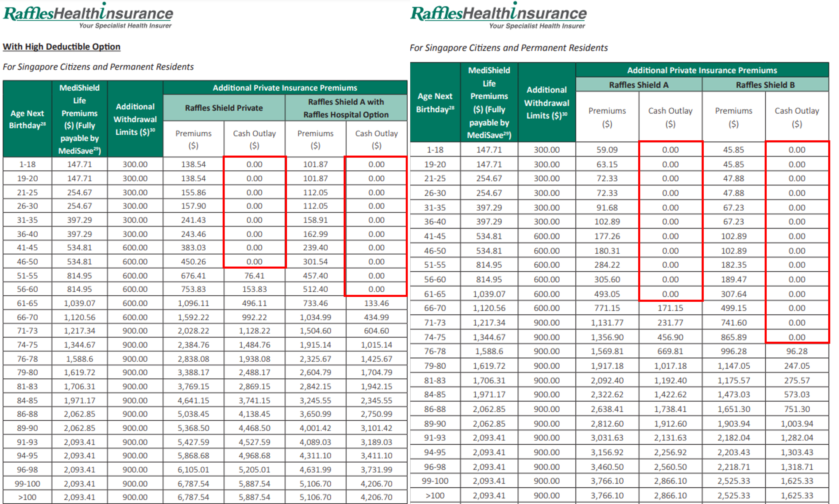Click the left Raffles Health Insurance logo
Image resolution: width=839 pixels, height=504 pixels.
pos(88,14)
